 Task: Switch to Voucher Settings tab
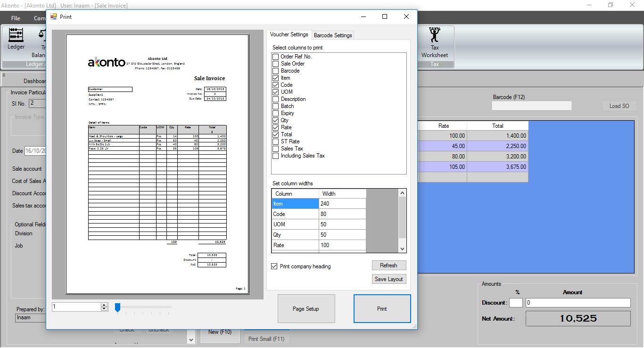pos(289,34)
